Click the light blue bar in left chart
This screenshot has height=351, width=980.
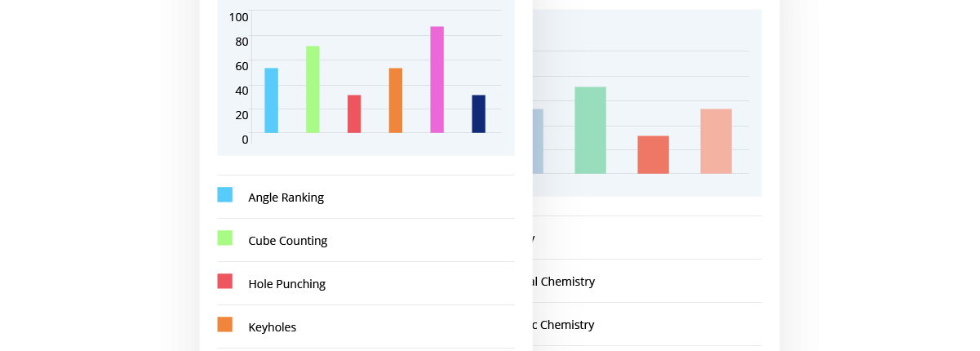(x=271, y=100)
